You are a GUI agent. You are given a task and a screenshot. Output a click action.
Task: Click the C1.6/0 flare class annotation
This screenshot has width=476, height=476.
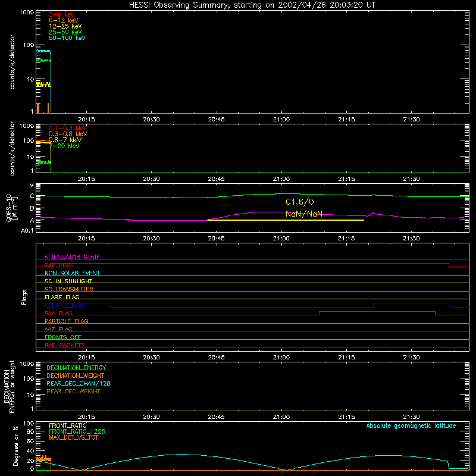(x=300, y=202)
